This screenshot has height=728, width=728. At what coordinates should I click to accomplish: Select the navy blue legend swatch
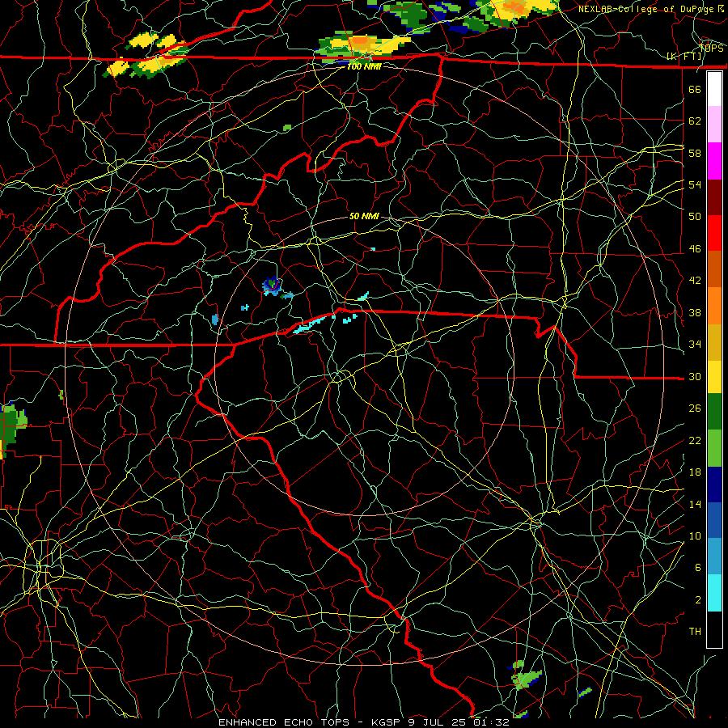tap(714, 485)
